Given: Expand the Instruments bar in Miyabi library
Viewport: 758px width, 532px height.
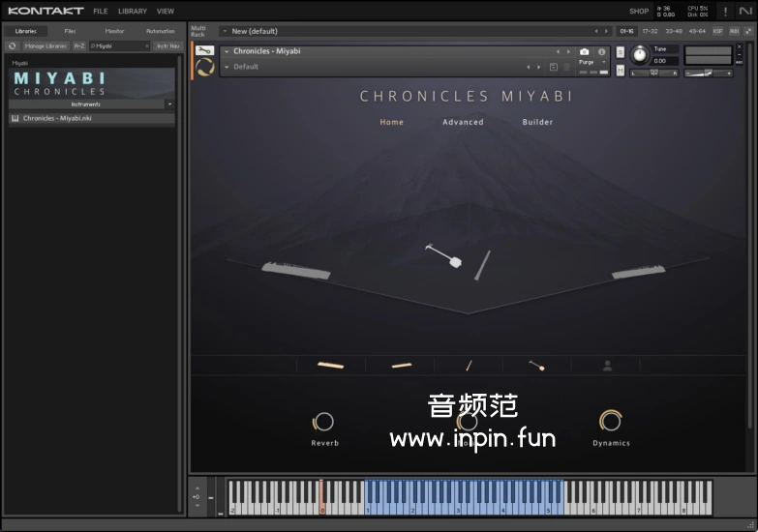Looking at the screenshot, I should pyautogui.click(x=86, y=104).
